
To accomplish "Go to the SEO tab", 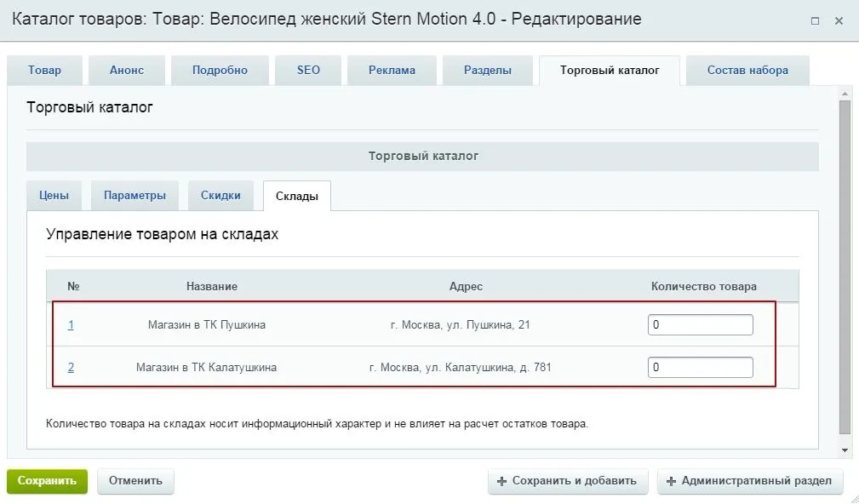I will pyautogui.click(x=308, y=71).
